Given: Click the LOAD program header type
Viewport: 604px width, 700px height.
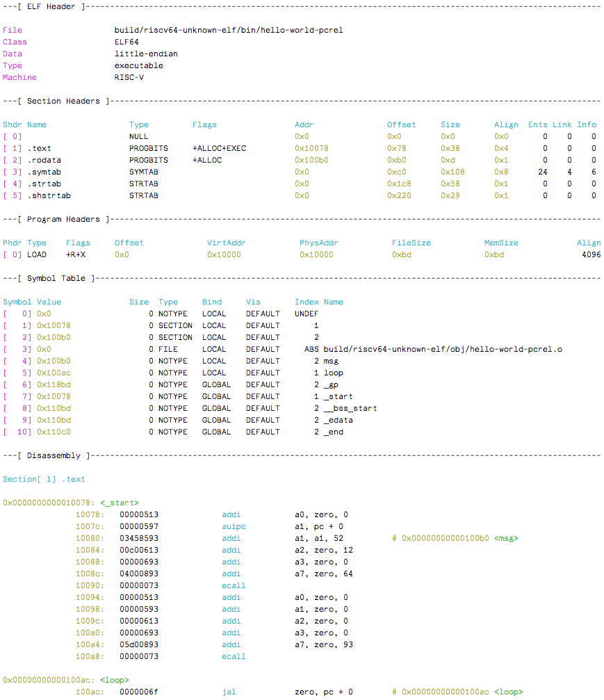Looking at the screenshot, I should 37,255.
